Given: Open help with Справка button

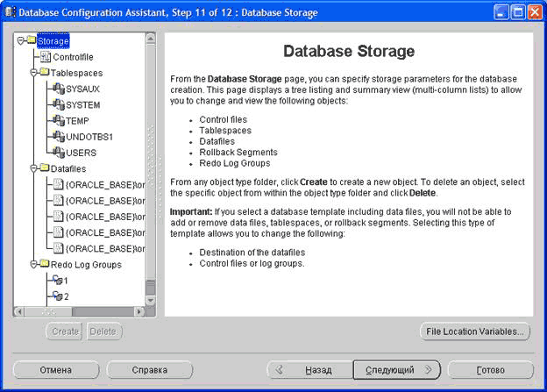Looking at the screenshot, I should (x=150, y=370).
